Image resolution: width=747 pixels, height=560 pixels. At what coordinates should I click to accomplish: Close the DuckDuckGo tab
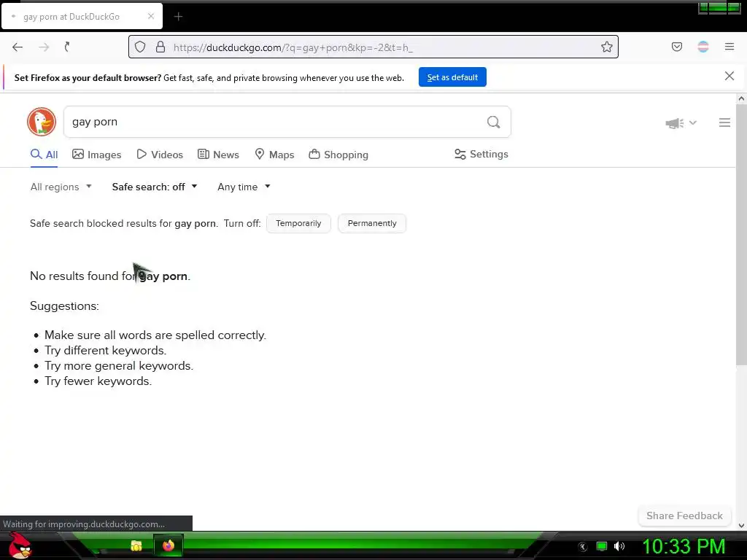[151, 16]
